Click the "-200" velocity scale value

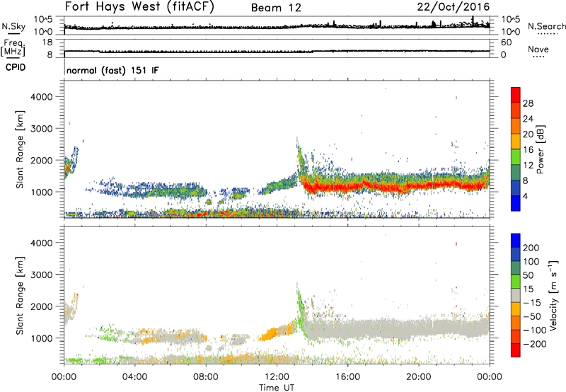click(535, 344)
